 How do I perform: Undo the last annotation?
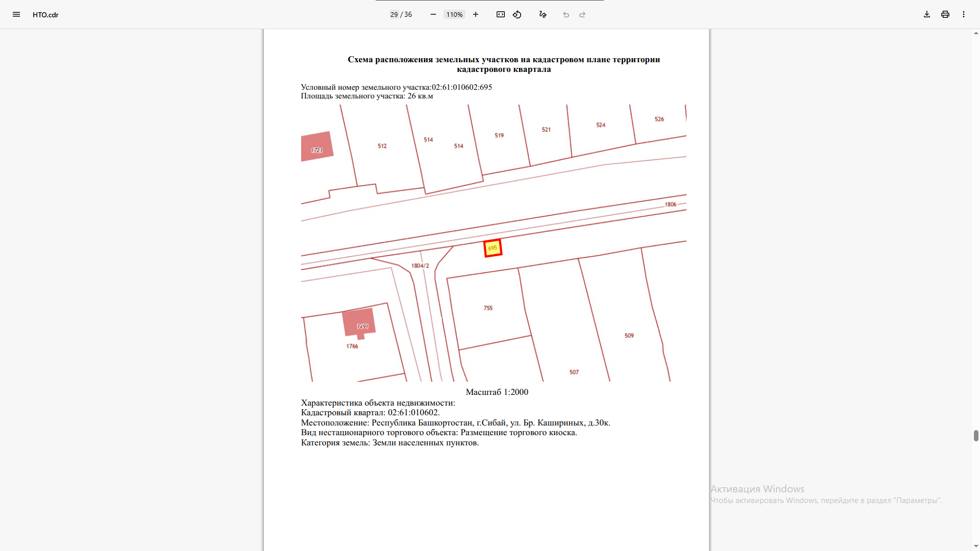(566, 14)
